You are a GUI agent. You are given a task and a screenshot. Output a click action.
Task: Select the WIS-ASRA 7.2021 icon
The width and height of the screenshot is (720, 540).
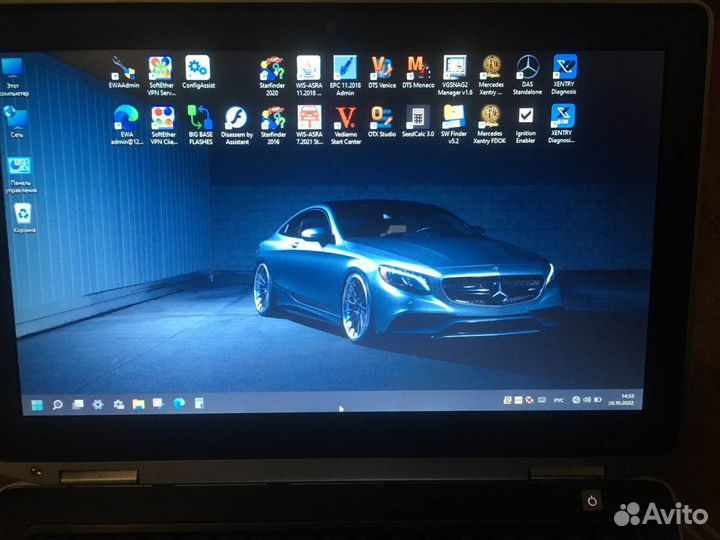309,124
